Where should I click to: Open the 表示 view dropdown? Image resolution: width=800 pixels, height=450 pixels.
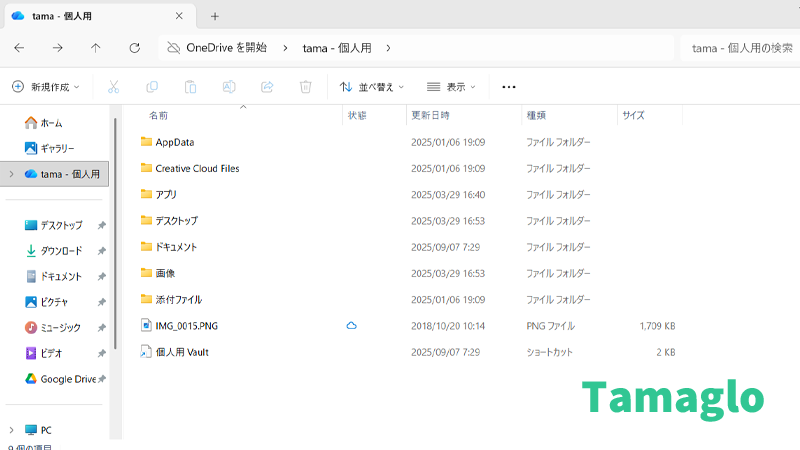pyautogui.click(x=451, y=87)
